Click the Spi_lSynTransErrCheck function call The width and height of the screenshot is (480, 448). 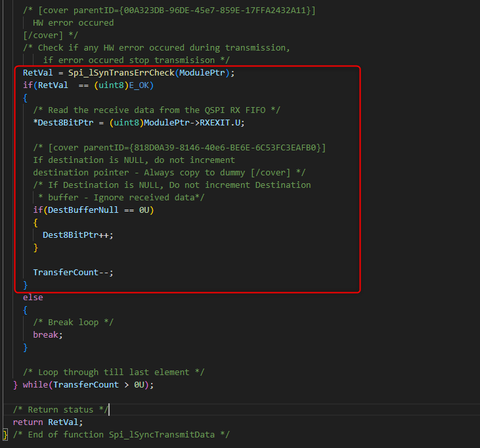pos(122,72)
